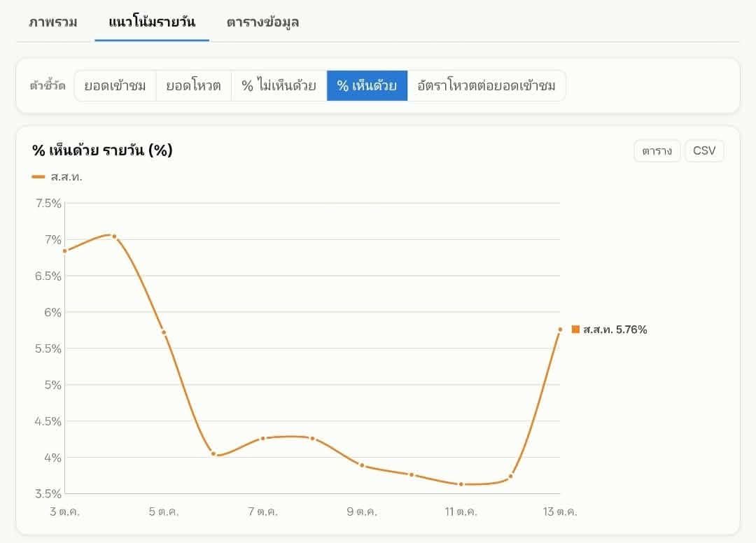
Task: Open the ภาพรวม tab
Action: 53,22
